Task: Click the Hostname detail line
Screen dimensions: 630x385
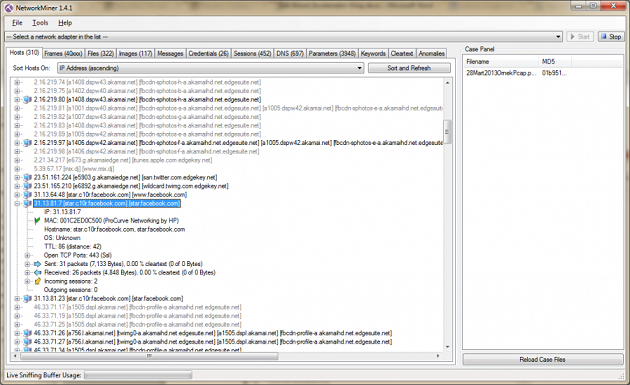Action: point(115,229)
